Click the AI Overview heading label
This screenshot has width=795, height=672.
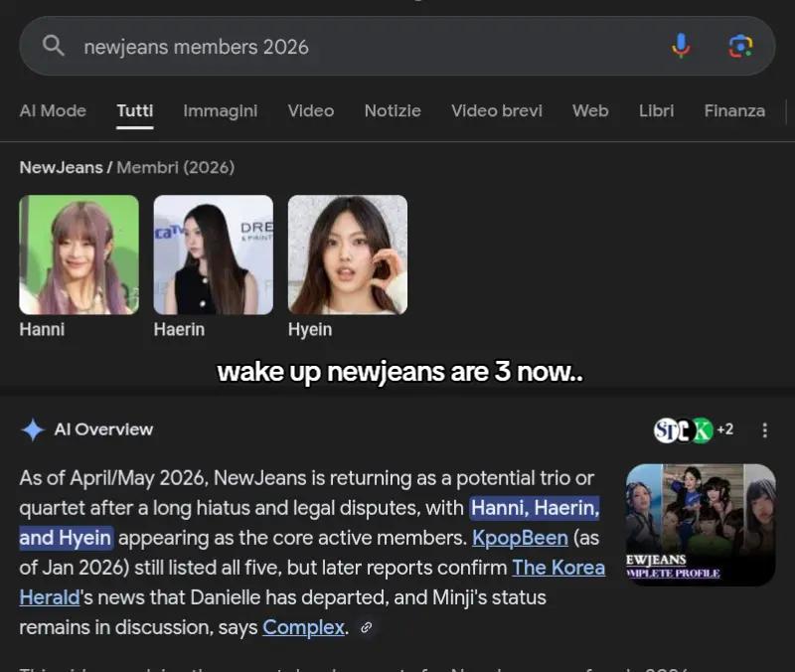pyautogui.click(x=103, y=429)
